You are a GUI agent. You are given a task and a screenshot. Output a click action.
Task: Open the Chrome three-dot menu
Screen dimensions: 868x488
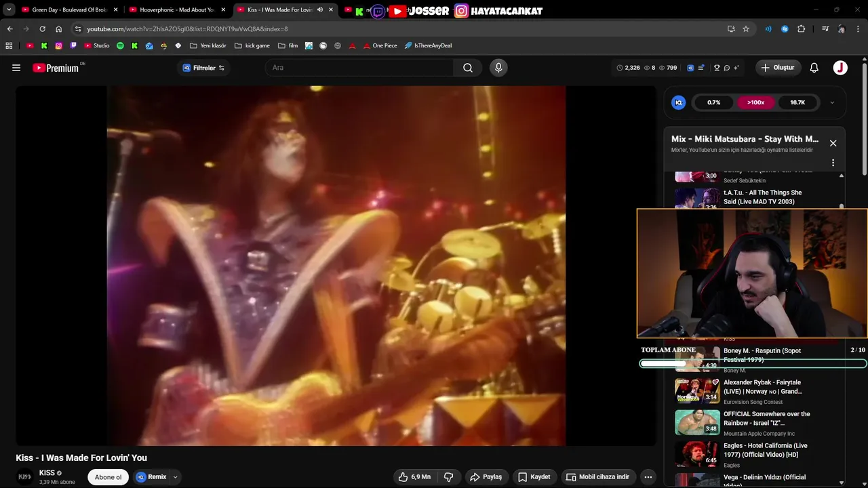pos(859,29)
